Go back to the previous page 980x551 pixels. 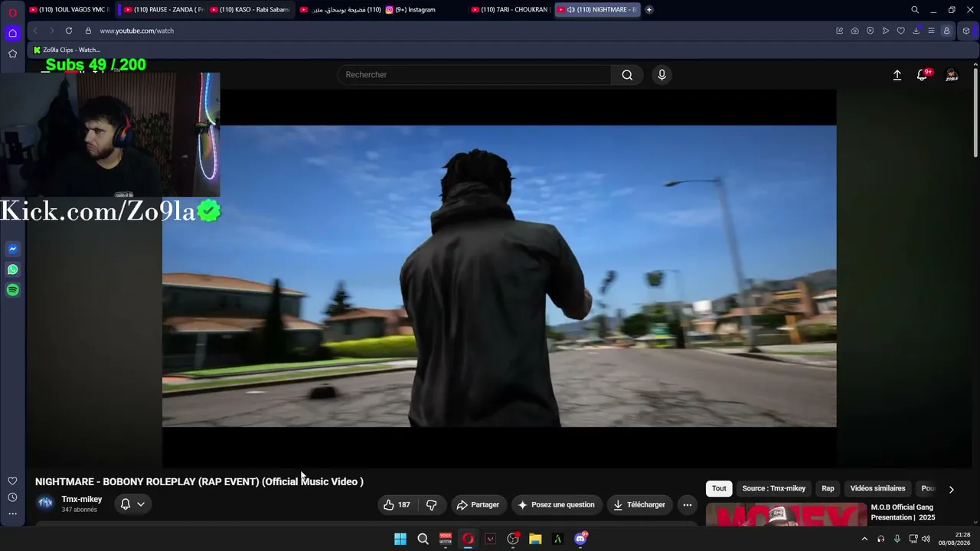pos(35,31)
